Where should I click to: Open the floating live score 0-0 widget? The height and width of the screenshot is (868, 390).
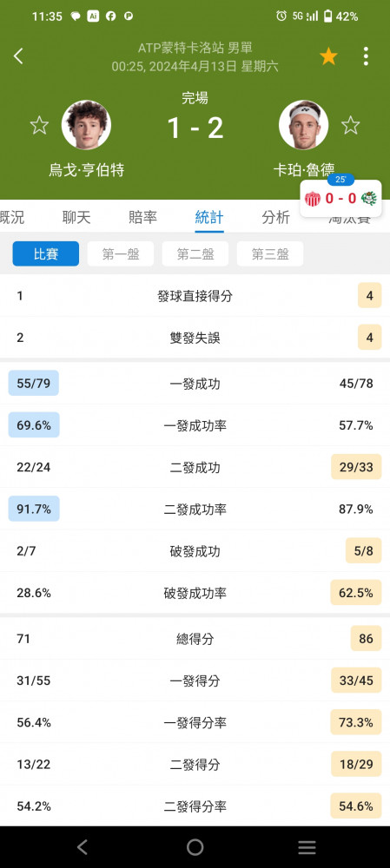[x=340, y=198]
